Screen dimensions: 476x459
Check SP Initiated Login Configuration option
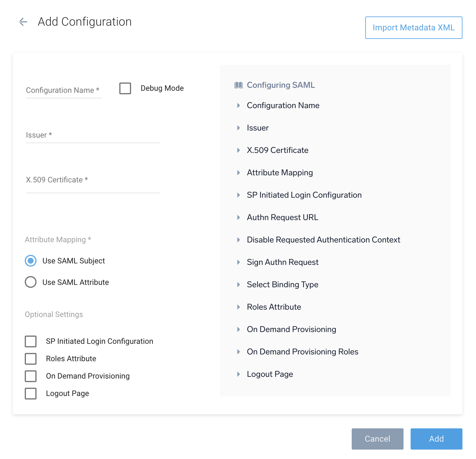tap(30, 341)
